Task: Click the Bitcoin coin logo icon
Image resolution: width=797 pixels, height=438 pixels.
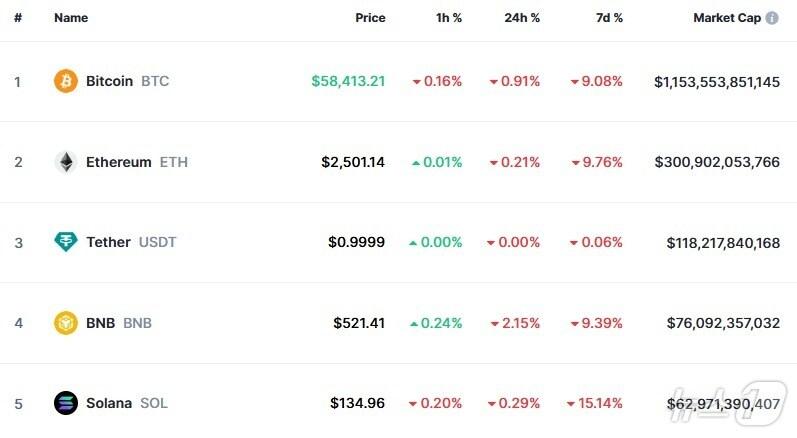Action: pyautogui.click(x=66, y=81)
